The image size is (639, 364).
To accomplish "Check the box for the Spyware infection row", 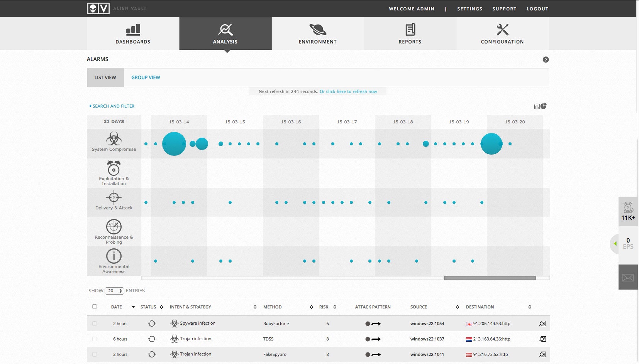I will [95, 324].
